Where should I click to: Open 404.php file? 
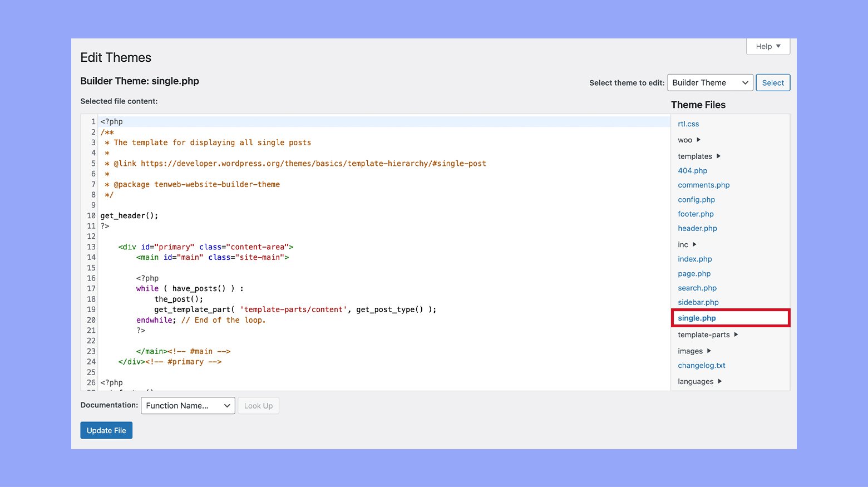point(693,171)
